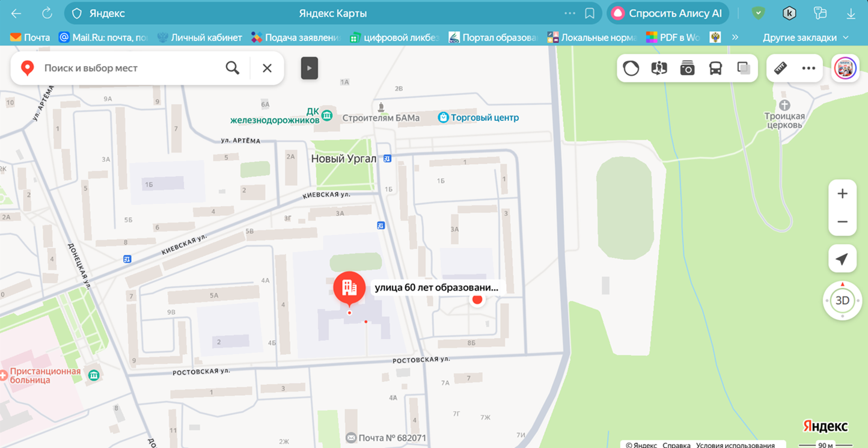The image size is (868, 448).
Task: Select the large red dot marker
Action: [477, 299]
